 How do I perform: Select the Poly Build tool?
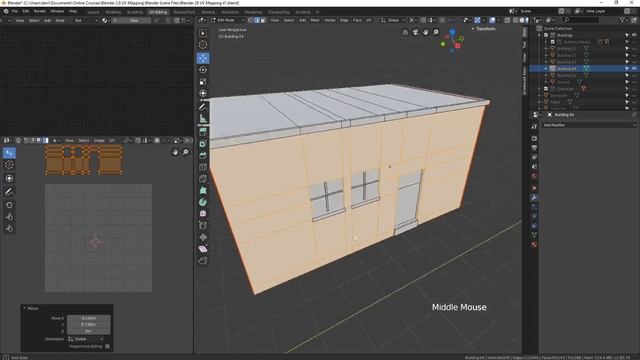pos(203,191)
